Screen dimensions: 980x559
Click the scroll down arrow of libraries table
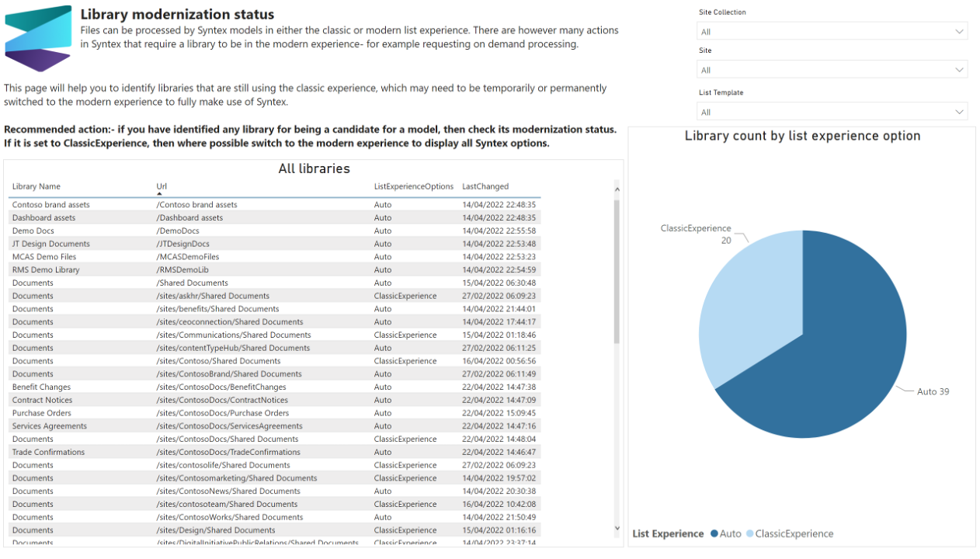pyautogui.click(x=617, y=528)
